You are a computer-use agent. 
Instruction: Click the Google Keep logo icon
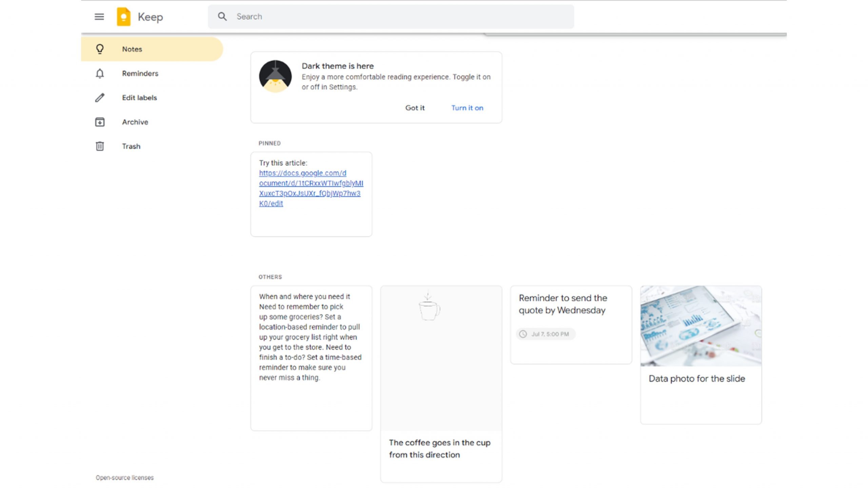[124, 16]
